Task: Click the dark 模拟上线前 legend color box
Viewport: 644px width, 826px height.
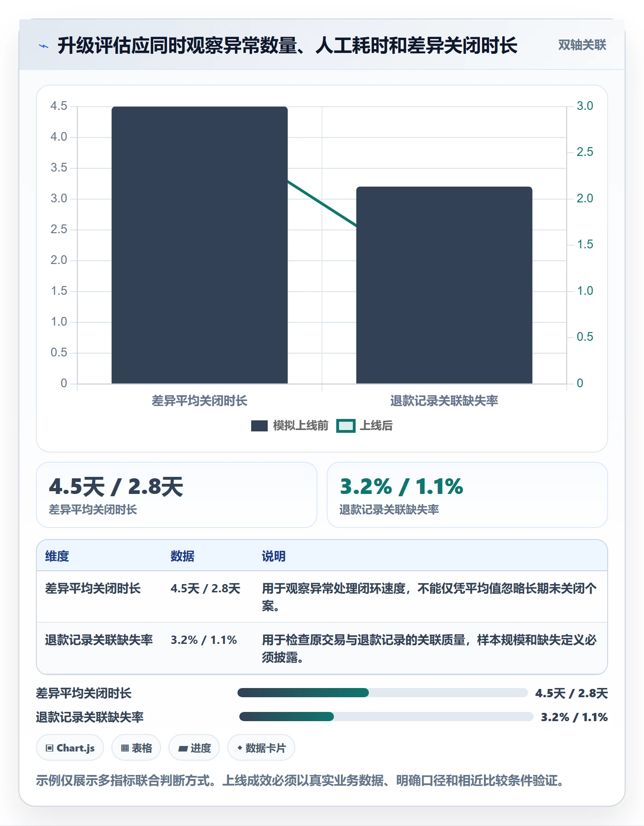Action: coord(259,426)
